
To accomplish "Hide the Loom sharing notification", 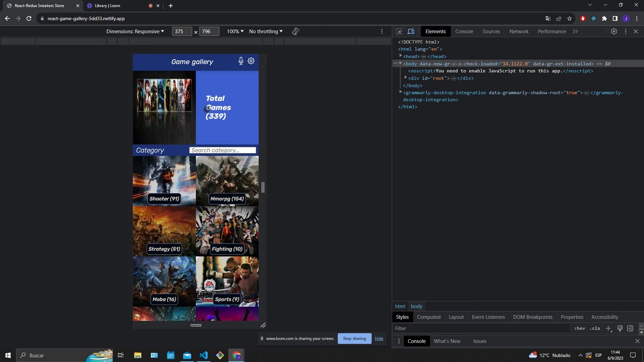I will click(379, 338).
